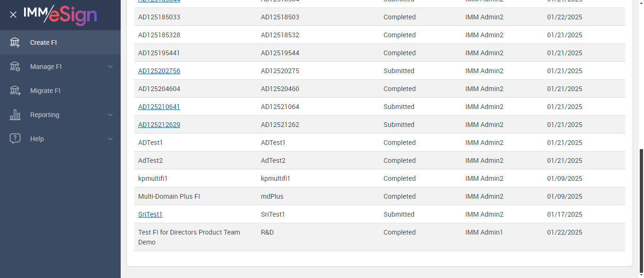Click the kpmultifi1 FI name cell
This screenshot has height=278, width=644.
tap(153, 178)
